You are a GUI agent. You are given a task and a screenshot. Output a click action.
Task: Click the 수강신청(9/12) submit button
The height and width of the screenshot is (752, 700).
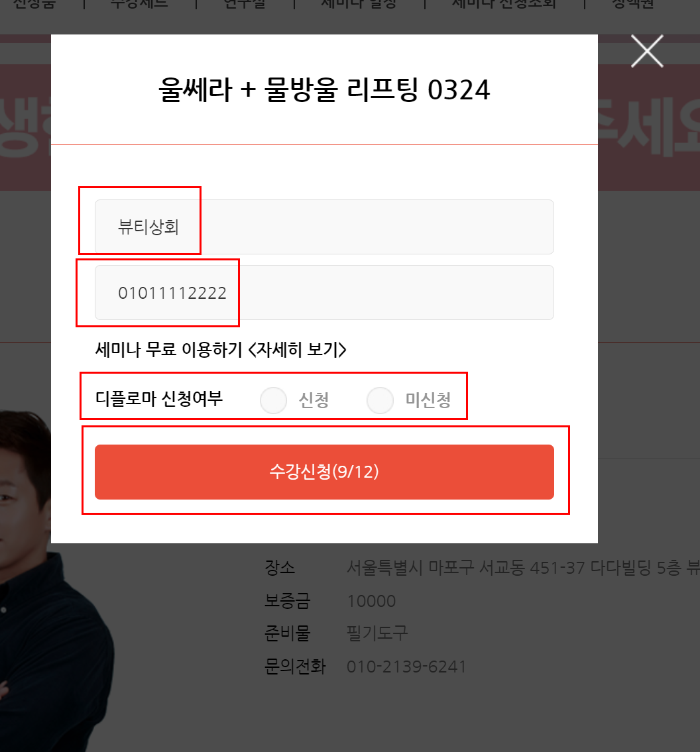tap(324, 472)
